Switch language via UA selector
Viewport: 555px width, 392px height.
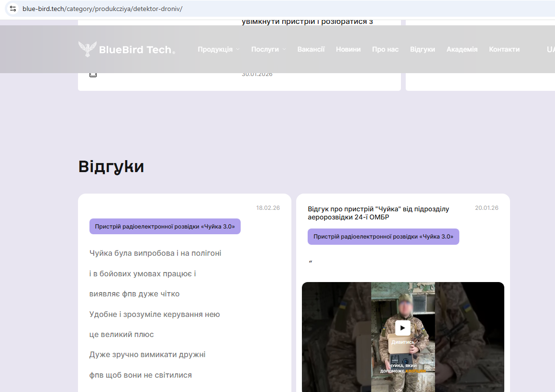(x=550, y=50)
